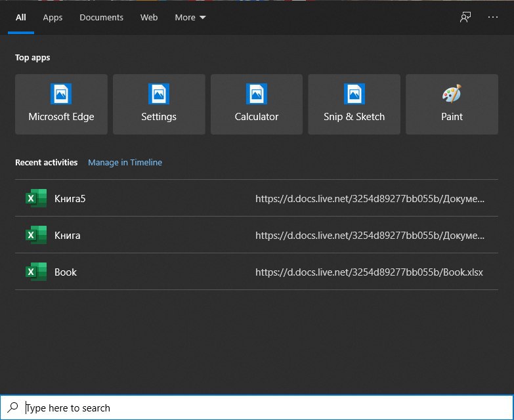Click the Settings placeholder icon
This screenshot has height=420, width=514.
[x=159, y=94]
